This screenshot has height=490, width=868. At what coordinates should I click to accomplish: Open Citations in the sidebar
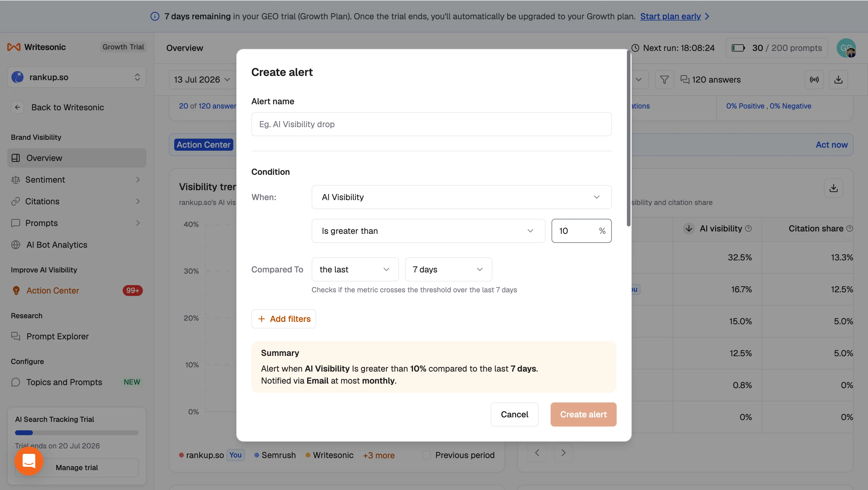pos(77,201)
